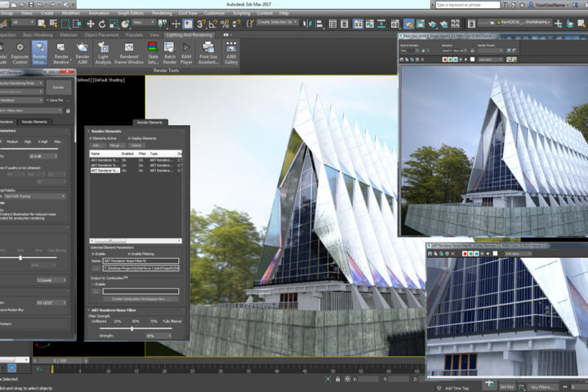Screen dimensions: 588x392
Task: Switch to the Object Placement ribbon tab
Action: (101, 35)
